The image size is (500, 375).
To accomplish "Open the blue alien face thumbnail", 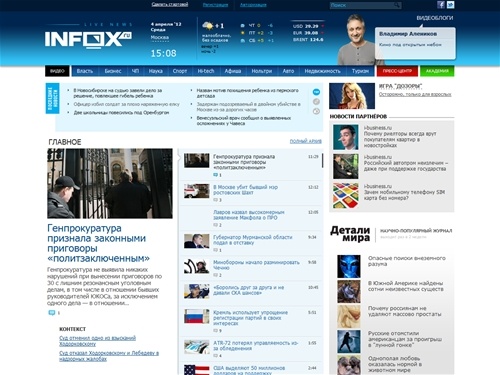I will point(349,266).
